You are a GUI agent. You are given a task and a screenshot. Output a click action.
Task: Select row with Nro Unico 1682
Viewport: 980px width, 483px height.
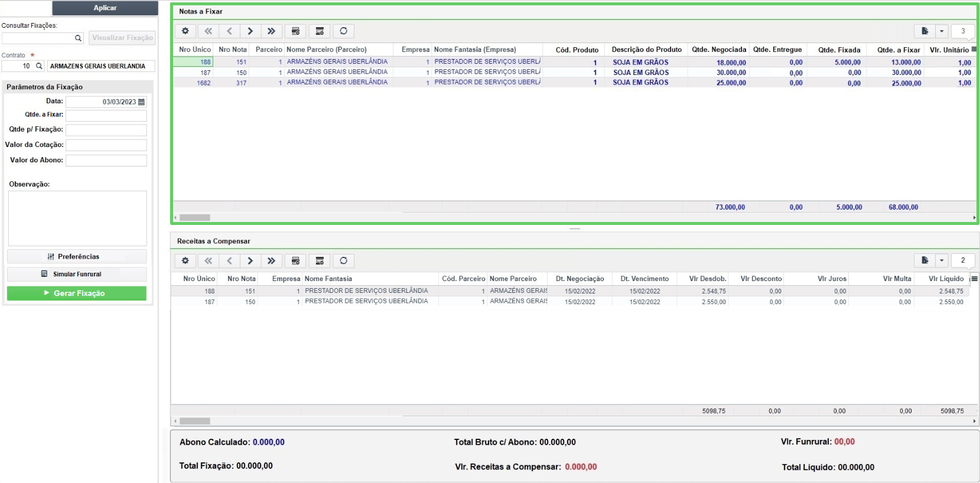(574, 83)
